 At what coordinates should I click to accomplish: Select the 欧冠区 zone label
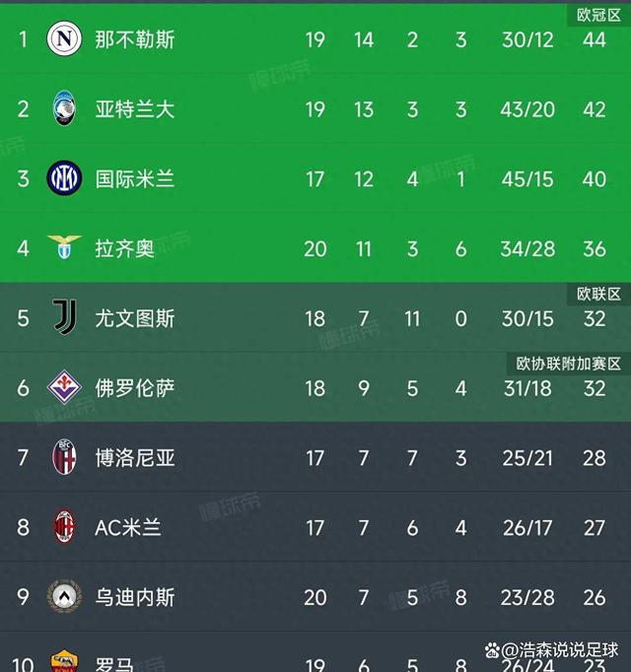pos(597,15)
